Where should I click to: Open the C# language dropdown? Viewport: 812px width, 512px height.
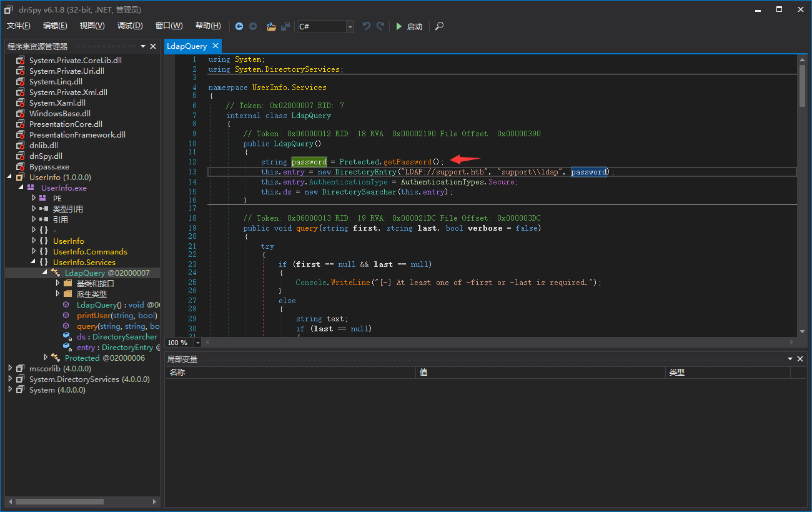click(350, 26)
